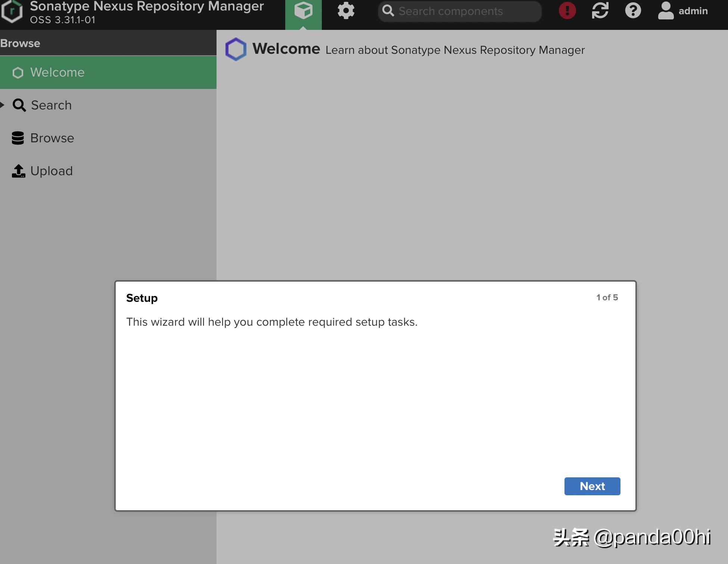Click the Welcome page hexagon icon
The width and height of the screenshot is (728, 564).
pyautogui.click(x=236, y=49)
